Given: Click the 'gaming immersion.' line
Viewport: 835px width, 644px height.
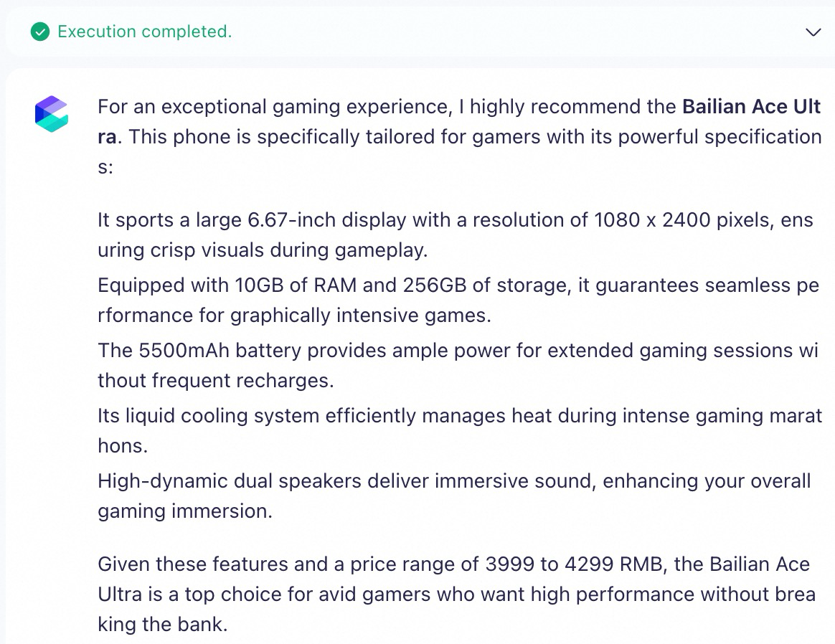Looking at the screenshot, I should [185, 511].
